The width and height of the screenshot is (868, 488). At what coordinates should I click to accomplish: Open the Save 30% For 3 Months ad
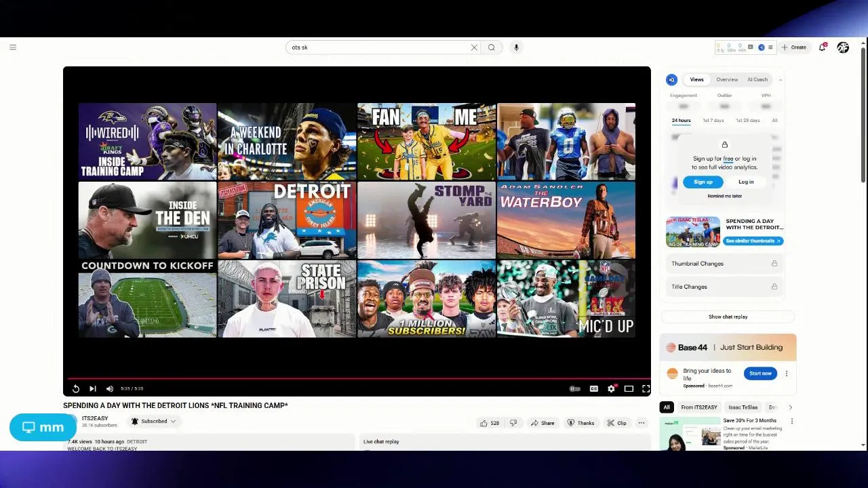point(749,421)
